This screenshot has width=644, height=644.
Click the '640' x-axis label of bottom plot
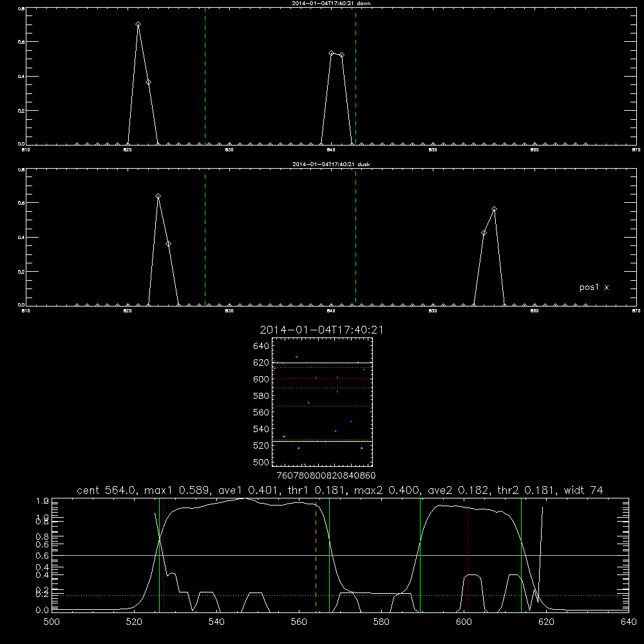pyautogui.click(x=629, y=622)
